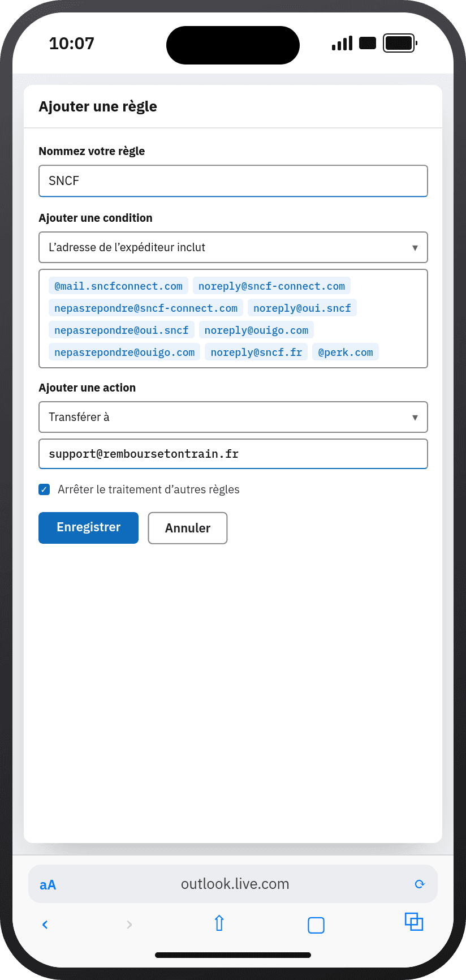The width and height of the screenshot is (466, 980).
Task: Select the noreply@sncf.fr tag
Action: tap(256, 353)
